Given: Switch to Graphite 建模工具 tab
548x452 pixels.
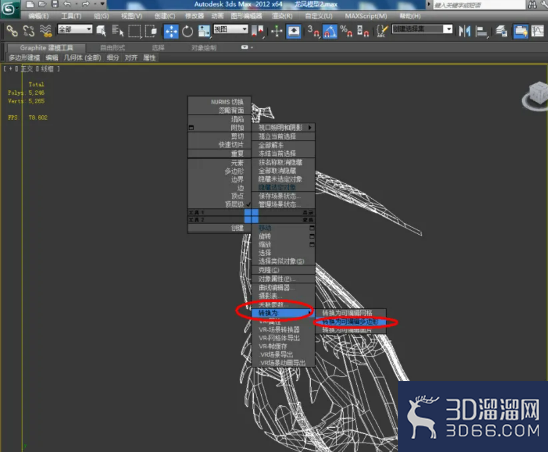Looking at the screenshot, I should [x=46, y=48].
